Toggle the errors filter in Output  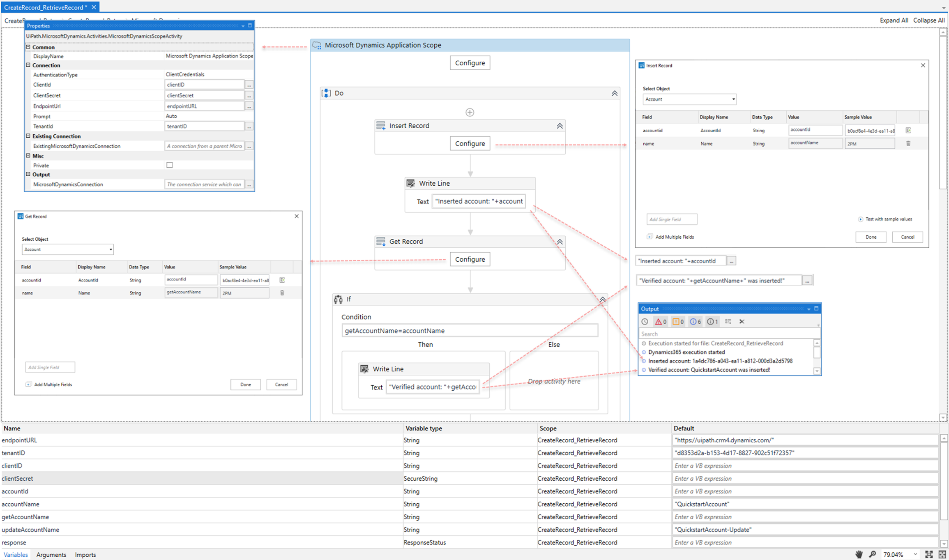pyautogui.click(x=661, y=322)
